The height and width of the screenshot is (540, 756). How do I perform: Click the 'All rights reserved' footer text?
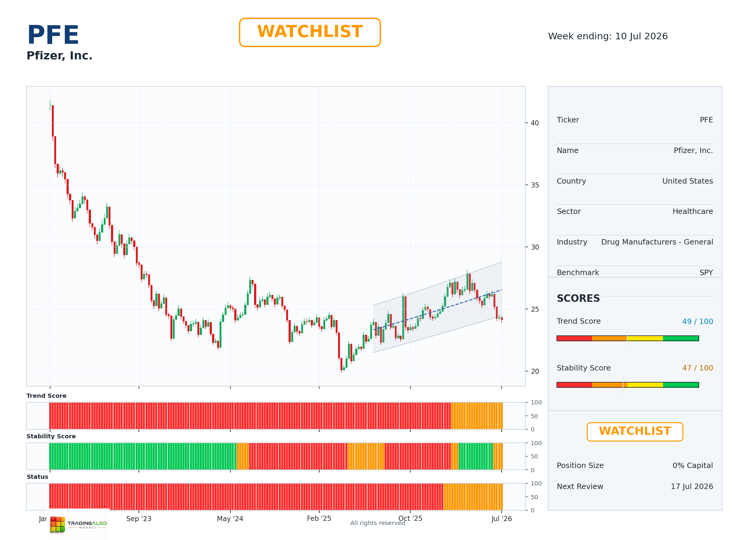click(378, 523)
